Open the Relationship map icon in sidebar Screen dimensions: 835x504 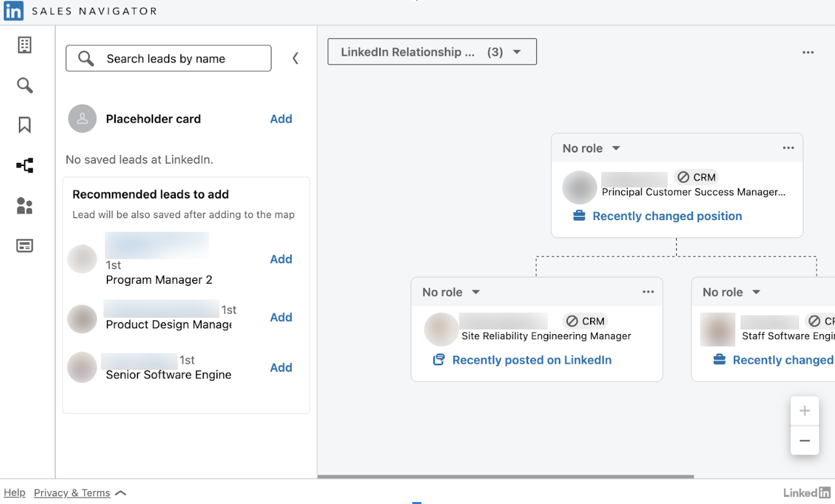pos(25,165)
